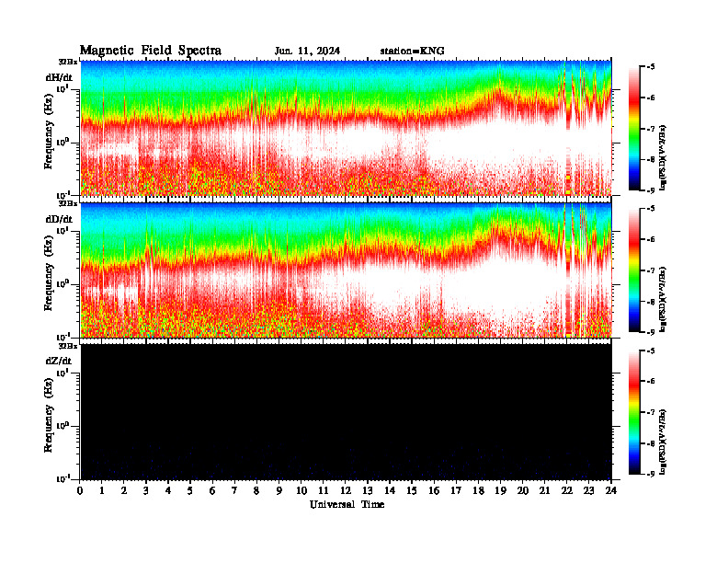Click the -6 value on dZ/dt color scale
Viewport: 728px width, 563px height.
(x=651, y=382)
